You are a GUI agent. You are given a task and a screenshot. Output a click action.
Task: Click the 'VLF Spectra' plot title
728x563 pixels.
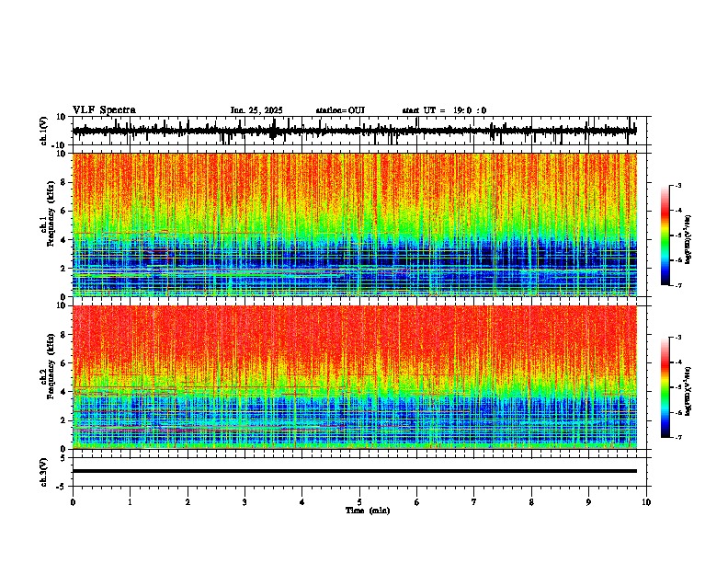point(104,110)
